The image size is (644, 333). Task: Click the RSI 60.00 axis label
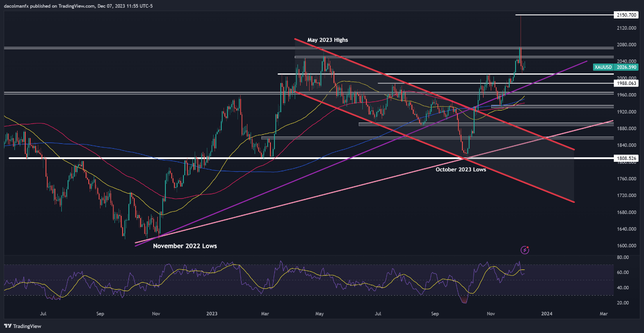623,273
